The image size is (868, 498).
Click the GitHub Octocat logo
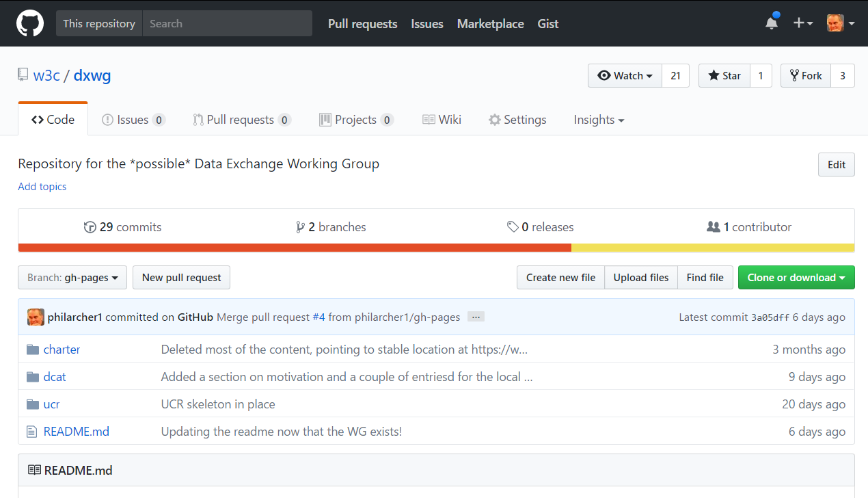coord(30,23)
